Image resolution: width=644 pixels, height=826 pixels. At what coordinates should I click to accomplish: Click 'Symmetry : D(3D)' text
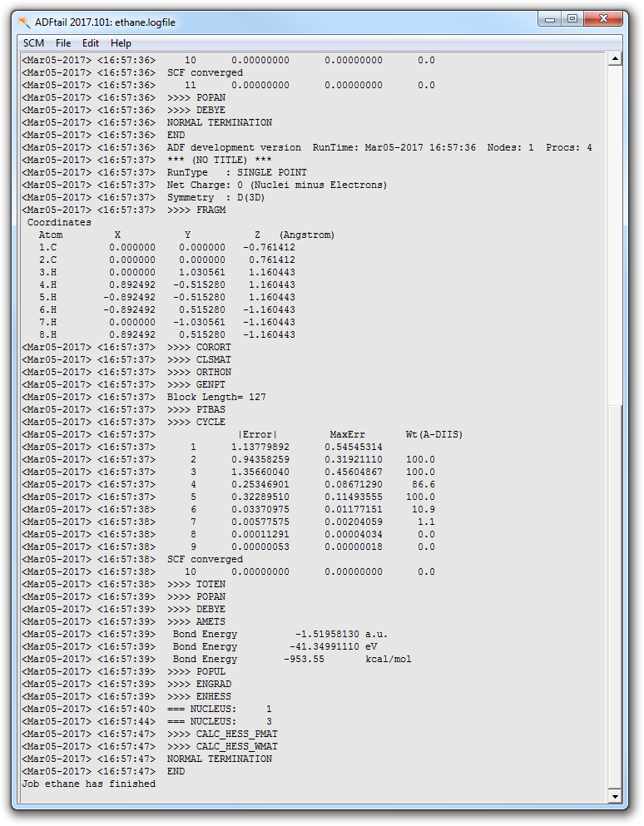coord(216,197)
